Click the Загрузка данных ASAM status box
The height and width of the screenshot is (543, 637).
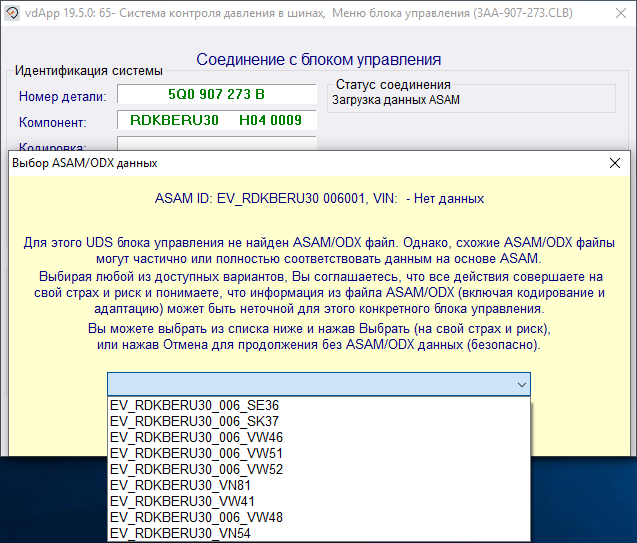(472, 100)
